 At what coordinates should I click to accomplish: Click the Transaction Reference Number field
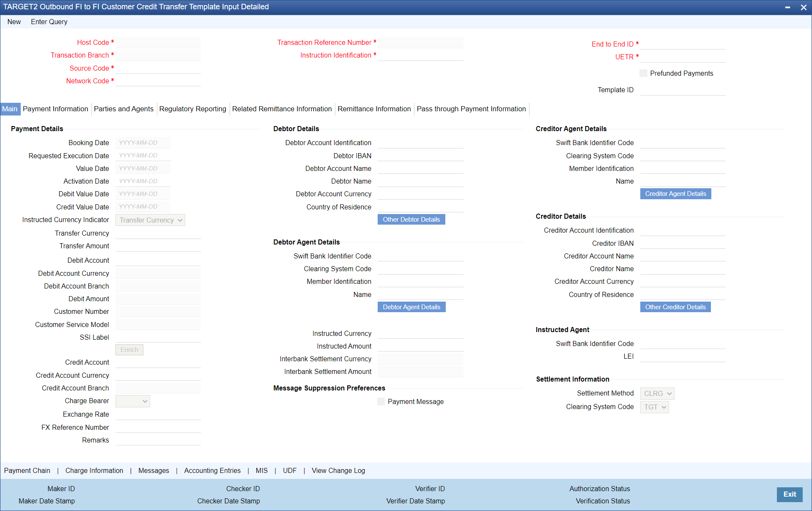pos(420,43)
